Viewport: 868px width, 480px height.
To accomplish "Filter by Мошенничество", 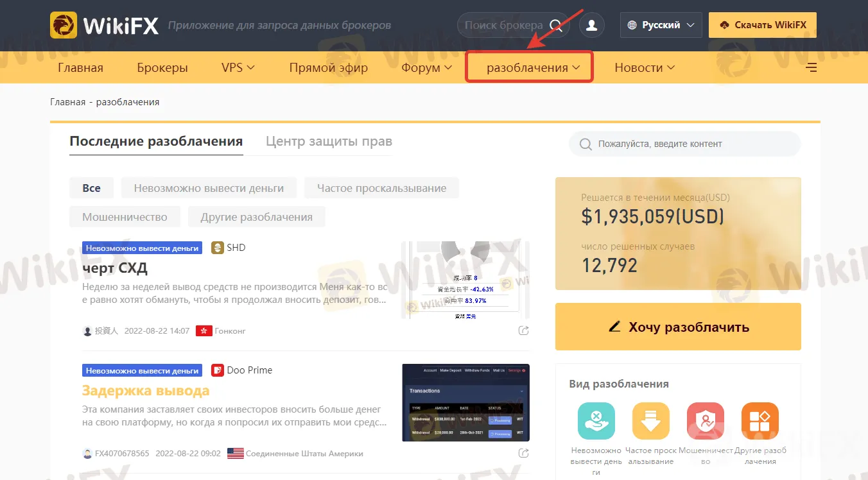I will coord(125,217).
